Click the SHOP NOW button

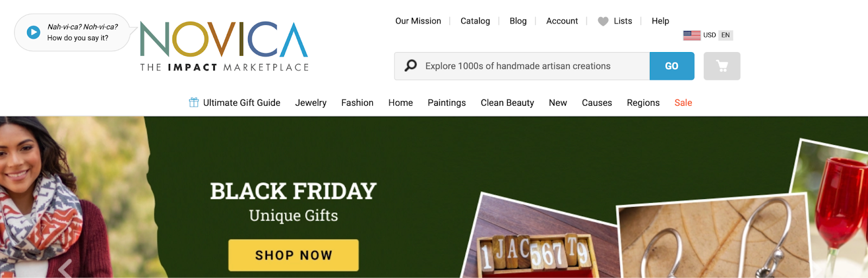(293, 255)
